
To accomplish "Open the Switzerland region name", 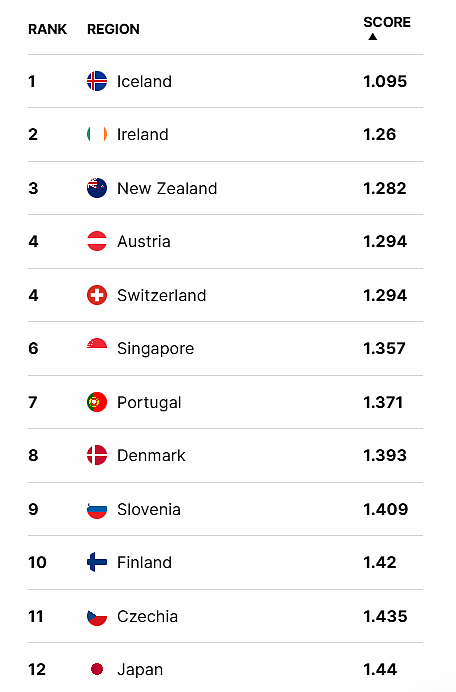I will coord(162,295).
